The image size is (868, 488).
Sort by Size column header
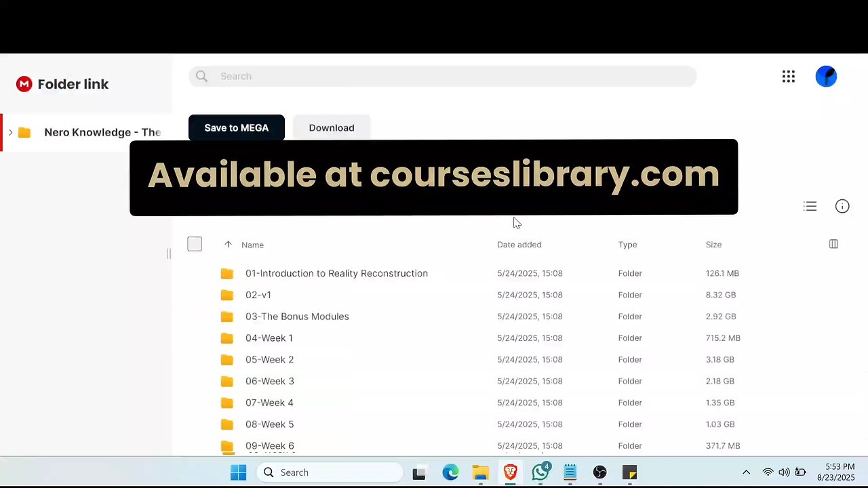click(x=713, y=245)
